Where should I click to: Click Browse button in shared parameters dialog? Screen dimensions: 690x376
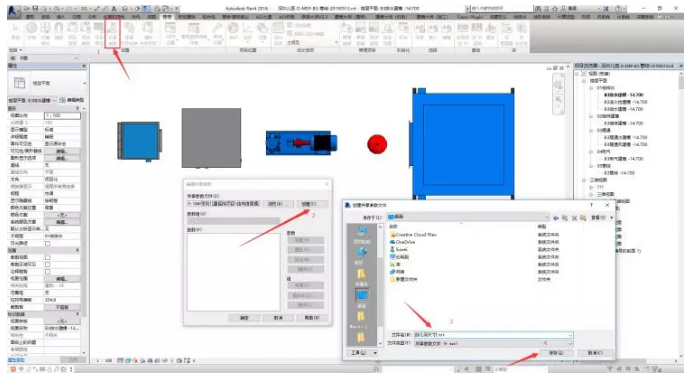click(277, 204)
